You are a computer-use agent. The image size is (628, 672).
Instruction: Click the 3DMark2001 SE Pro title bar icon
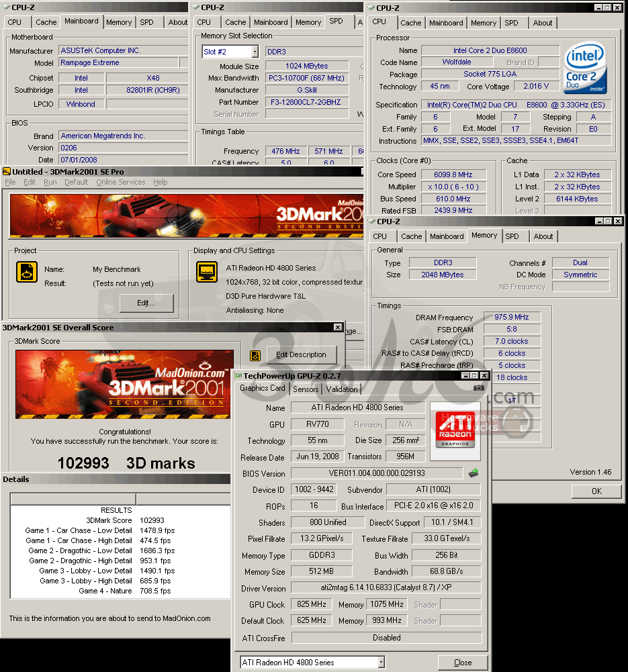tap(7, 171)
